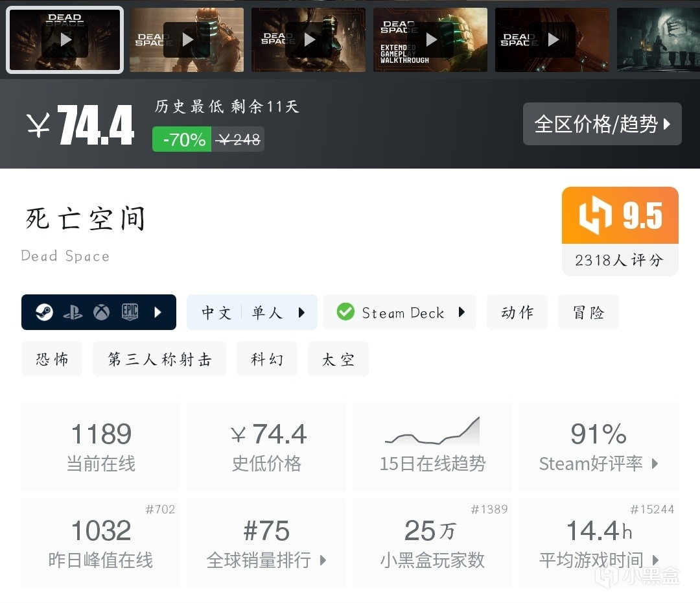This screenshot has width=700, height=603.
Task: Click the #15244 rank label
Action: click(x=652, y=509)
